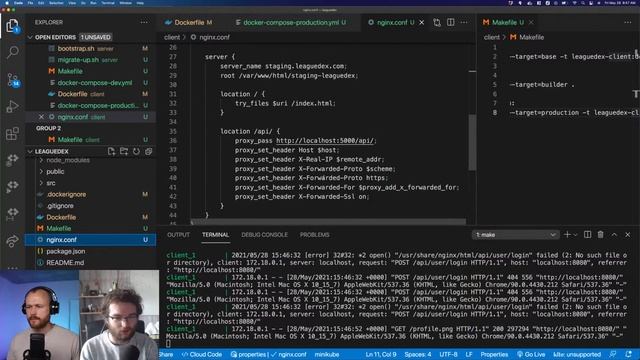Split the editor to the right
This screenshot has width=640, height=360.
coord(451,22)
